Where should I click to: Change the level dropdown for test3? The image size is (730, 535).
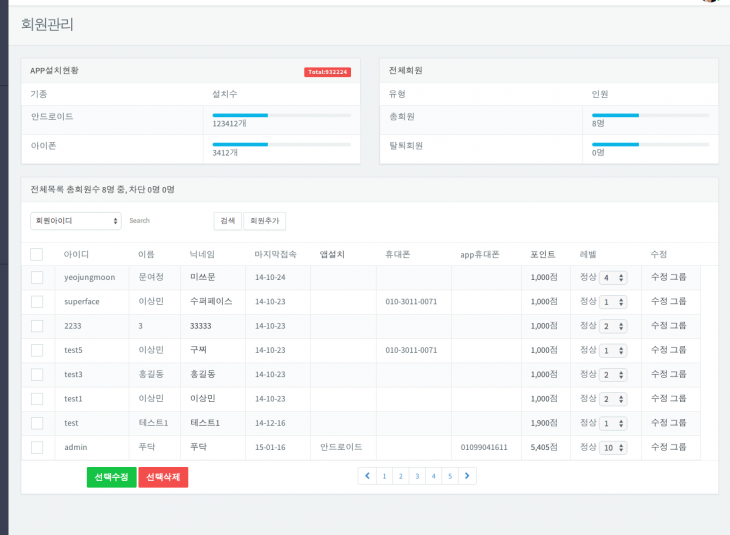[x=613, y=375]
